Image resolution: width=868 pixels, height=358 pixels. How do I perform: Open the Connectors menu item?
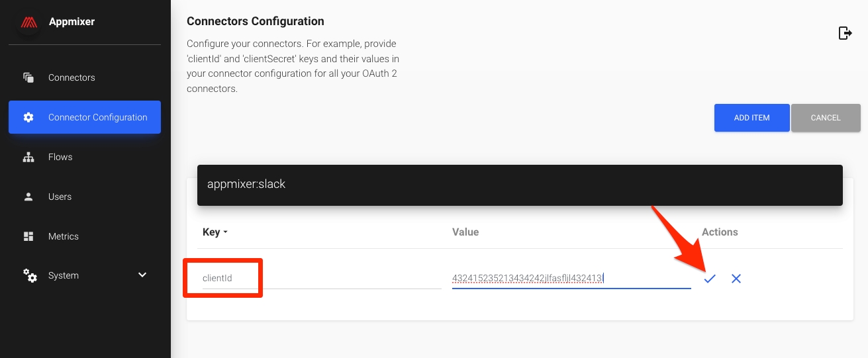[x=72, y=77]
